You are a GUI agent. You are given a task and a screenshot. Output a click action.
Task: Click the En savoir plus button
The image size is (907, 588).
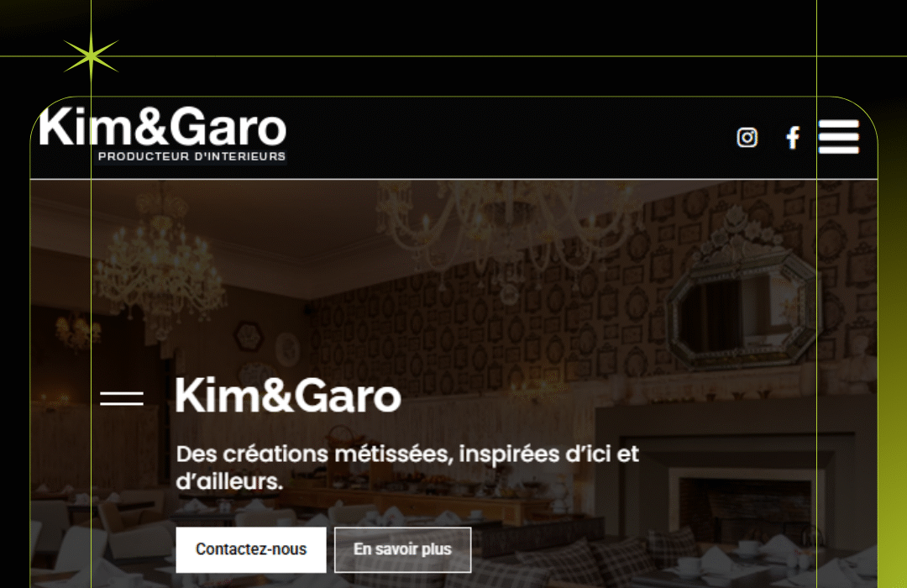[402, 549]
